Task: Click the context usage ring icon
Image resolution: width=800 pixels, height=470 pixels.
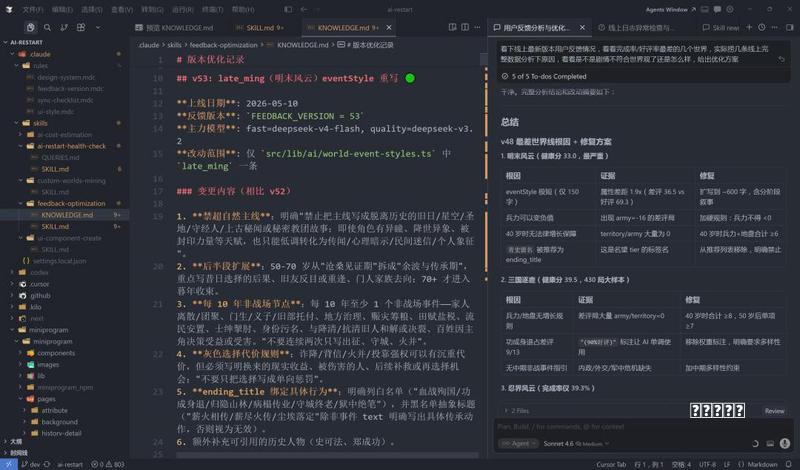Action: (755, 443)
